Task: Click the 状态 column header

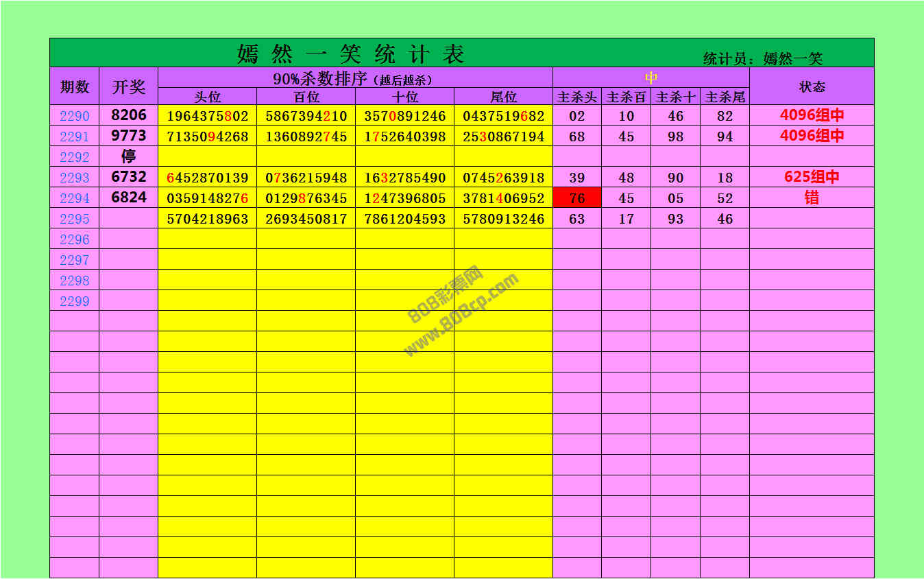Action: [812, 86]
